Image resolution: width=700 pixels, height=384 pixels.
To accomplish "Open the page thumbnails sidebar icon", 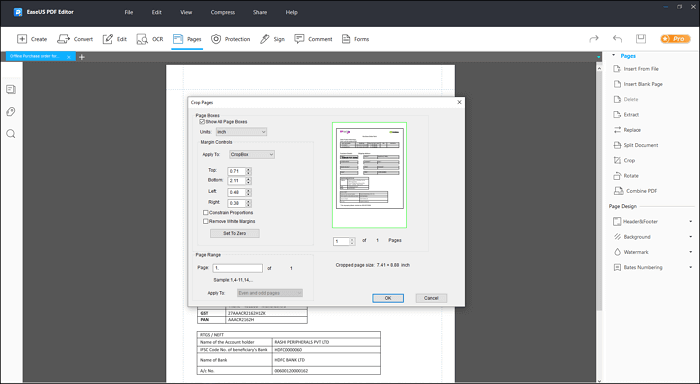I will [11, 89].
